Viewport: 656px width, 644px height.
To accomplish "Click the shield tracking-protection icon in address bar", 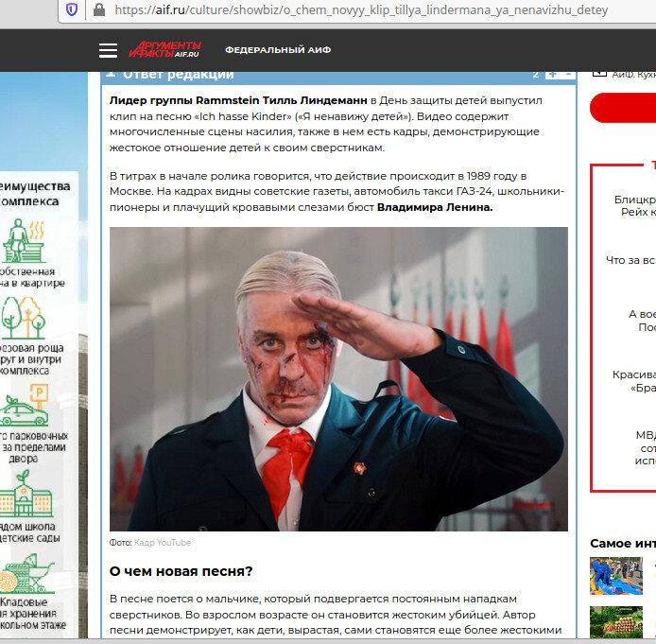I will tap(72, 9).
